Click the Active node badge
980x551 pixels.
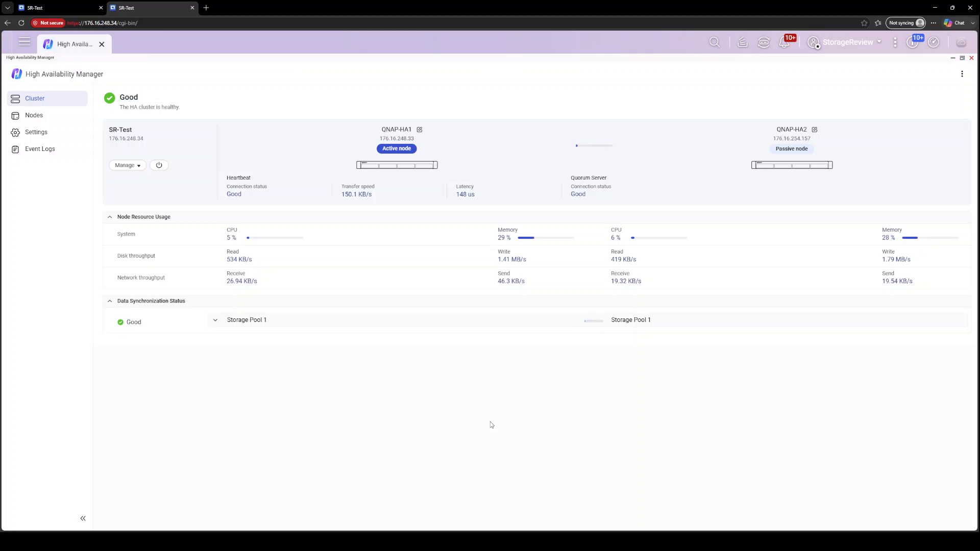coord(397,148)
